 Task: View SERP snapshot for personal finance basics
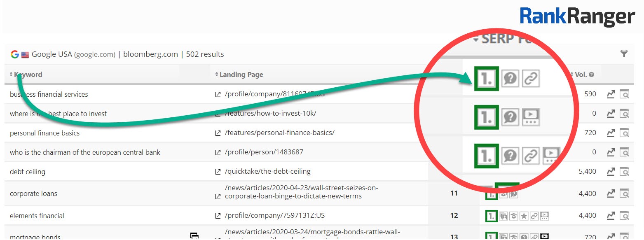(625, 133)
